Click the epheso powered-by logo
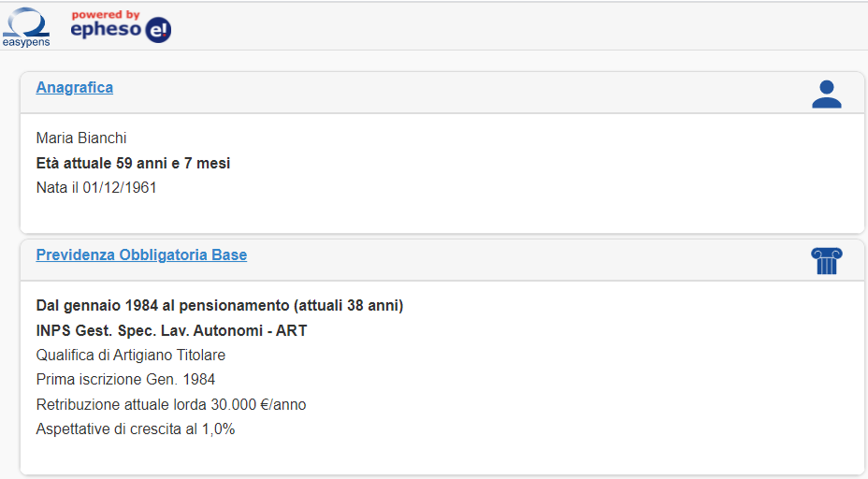Screen dimensions: 868x479 pos(121,26)
